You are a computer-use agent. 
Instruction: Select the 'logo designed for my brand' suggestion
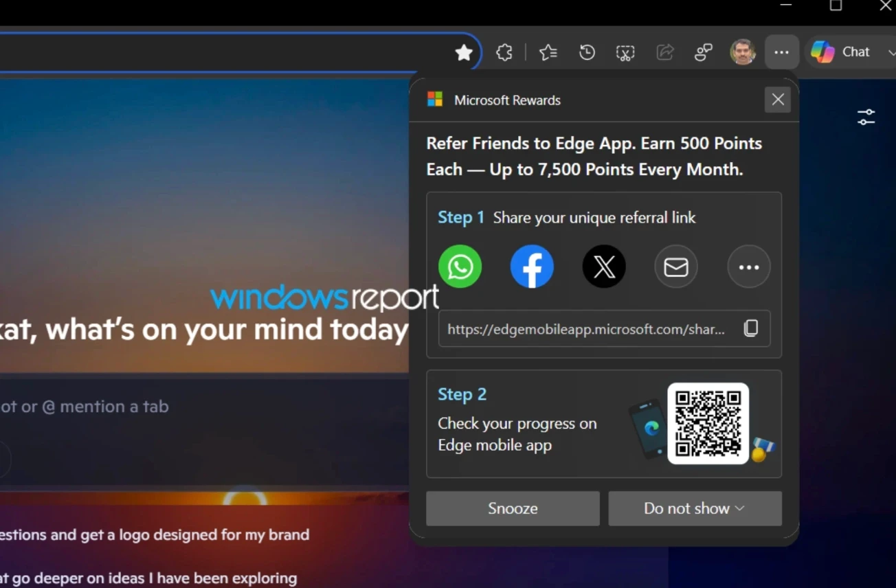click(155, 534)
